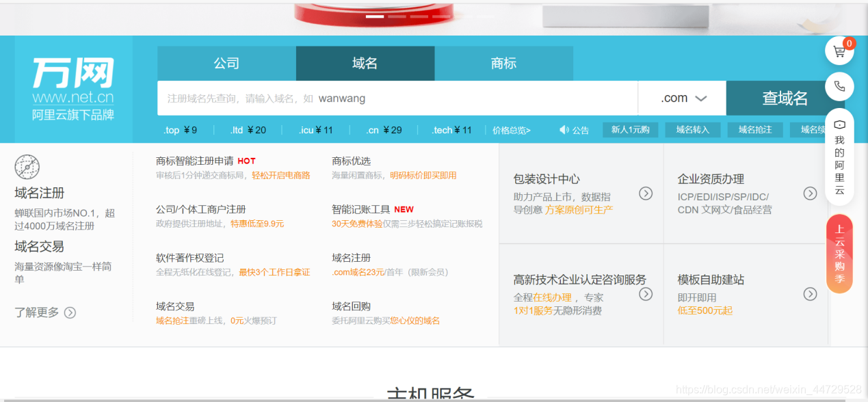Click the .icu ¥11 price link

point(316,130)
